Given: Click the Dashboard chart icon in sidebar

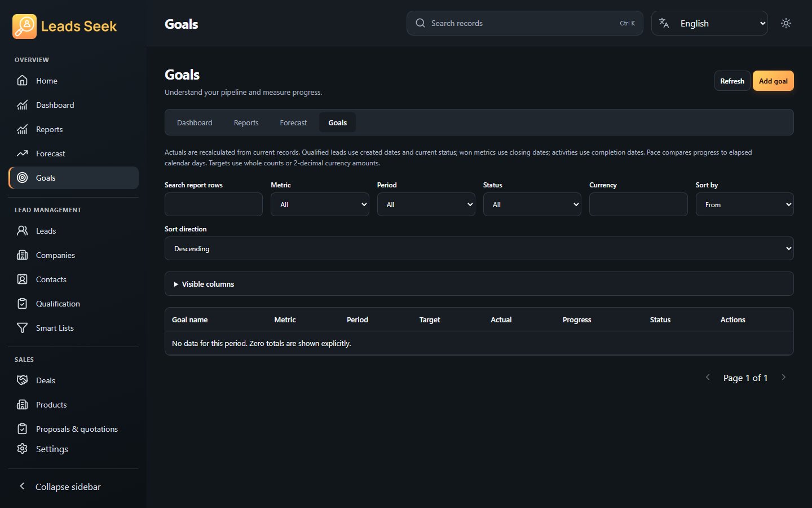Looking at the screenshot, I should 23,105.
